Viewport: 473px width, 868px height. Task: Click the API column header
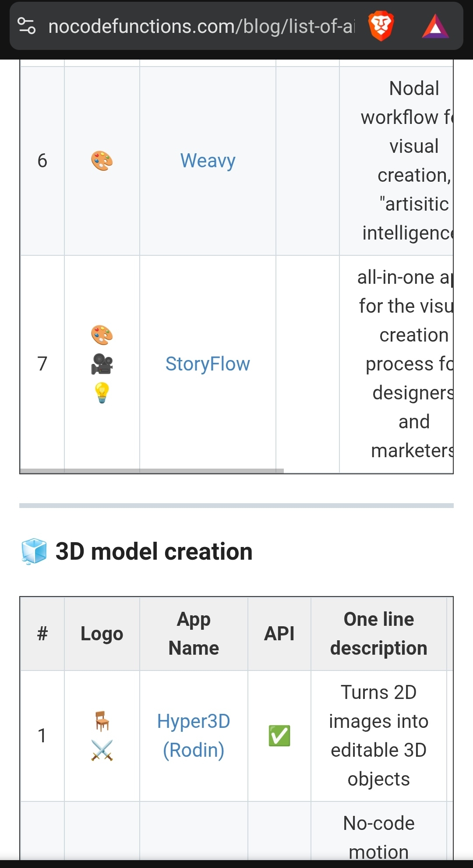click(279, 634)
